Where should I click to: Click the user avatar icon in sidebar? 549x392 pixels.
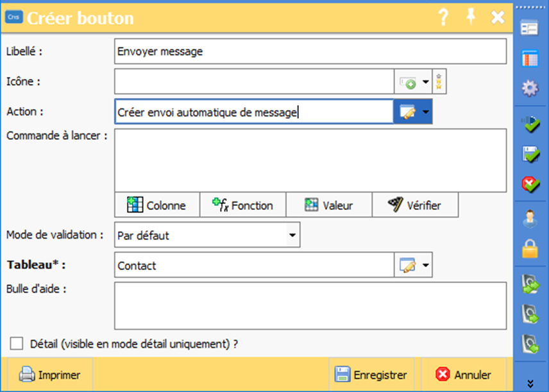click(530, 219)
